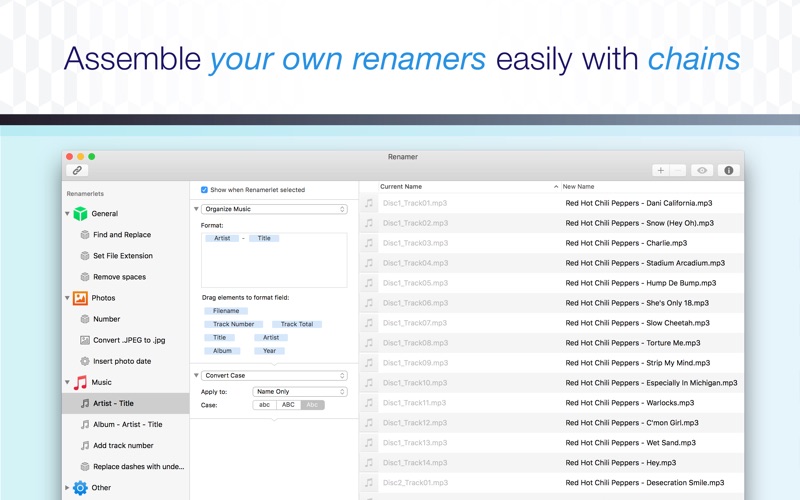This screenshot has width=800, height=500.
Task: Toggle preview with the eye icon
Action: 703,170
